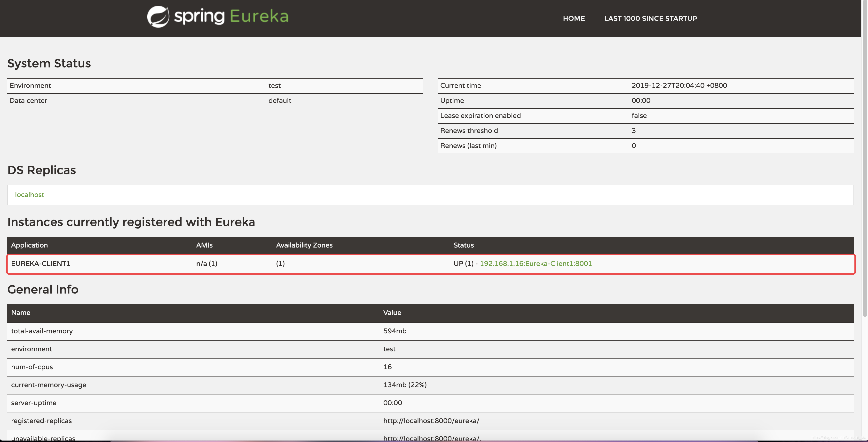This screenshot has height=442, width=868.
Task: Click the 2019-12-27T20:04:40 +0800 value
Action: [x=679, y=86]
